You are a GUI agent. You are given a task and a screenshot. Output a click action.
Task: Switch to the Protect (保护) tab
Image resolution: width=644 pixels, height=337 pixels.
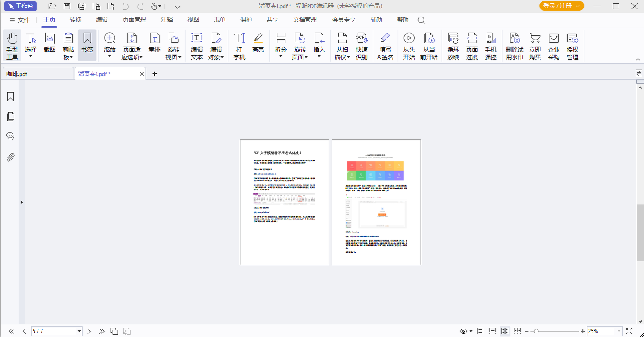pyautogui.click(x=246, y=20)
